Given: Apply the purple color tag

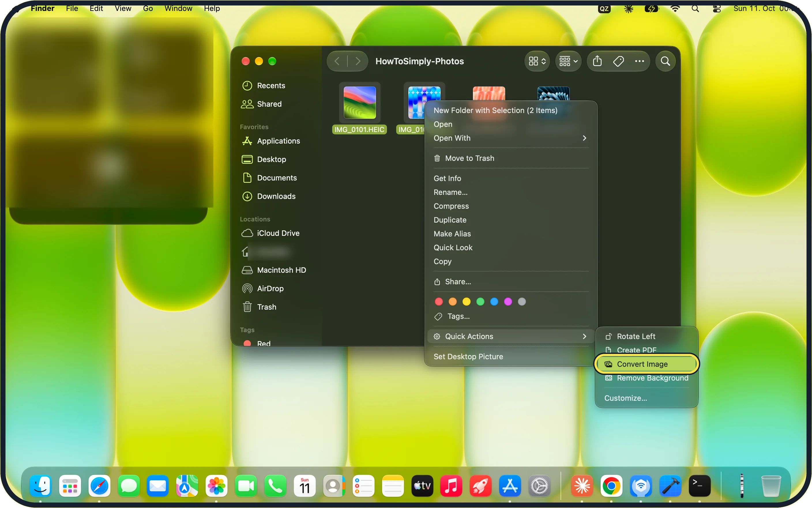Looking at the screenshot, I should (508, 302).
